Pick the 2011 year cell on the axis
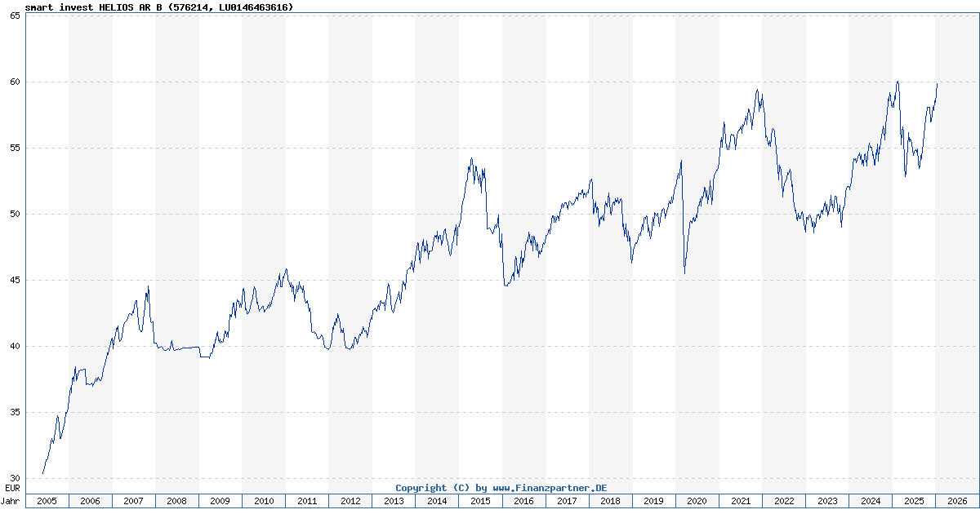The width and height of the screenshot is (980, 514). (x=306, y=501)
